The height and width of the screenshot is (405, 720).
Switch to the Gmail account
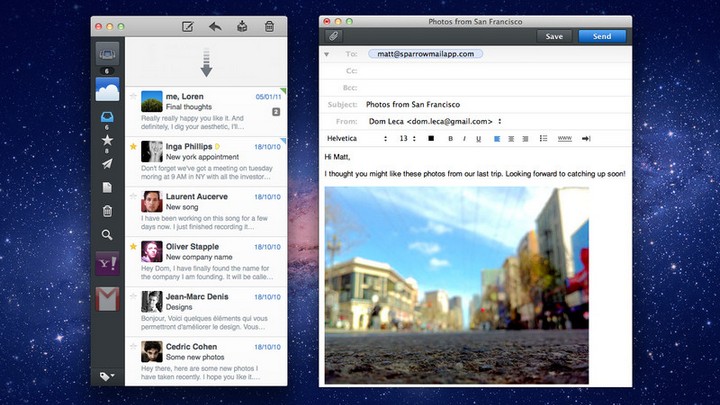tap(107, 299)
